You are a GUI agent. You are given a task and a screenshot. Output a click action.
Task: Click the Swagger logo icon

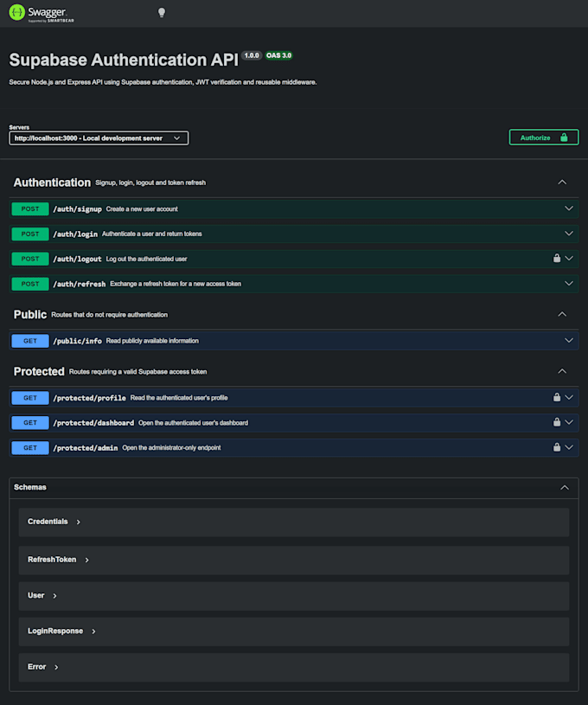pos(17,13)
